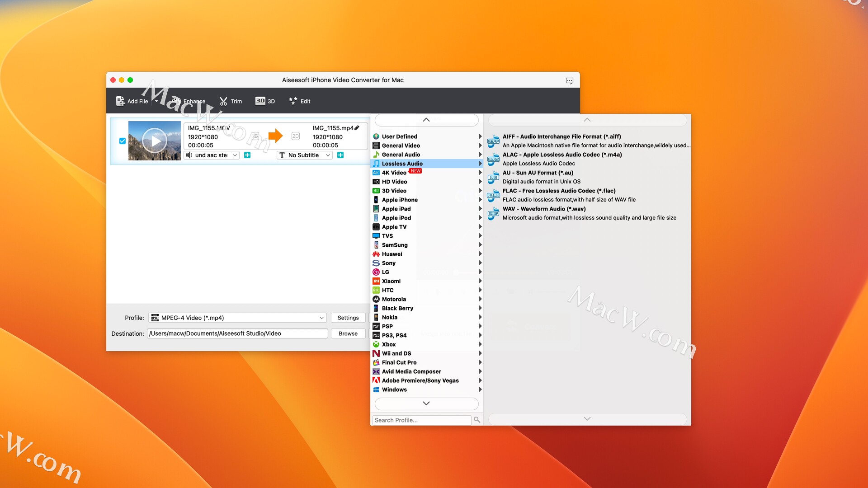Click the Apple iPad category icon
The width and height of the screenshot is (868, 488).
pos(376,209)
